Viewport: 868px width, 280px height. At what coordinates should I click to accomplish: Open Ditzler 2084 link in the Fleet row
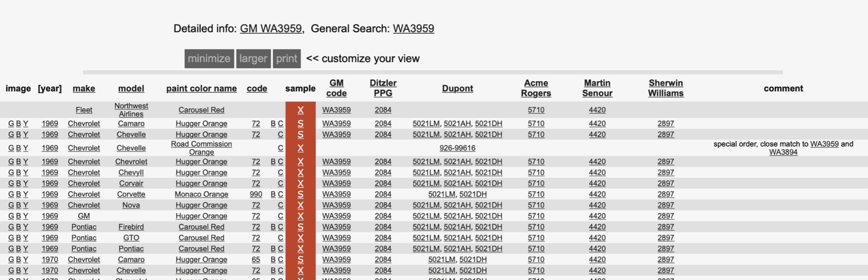pos(383,110)
